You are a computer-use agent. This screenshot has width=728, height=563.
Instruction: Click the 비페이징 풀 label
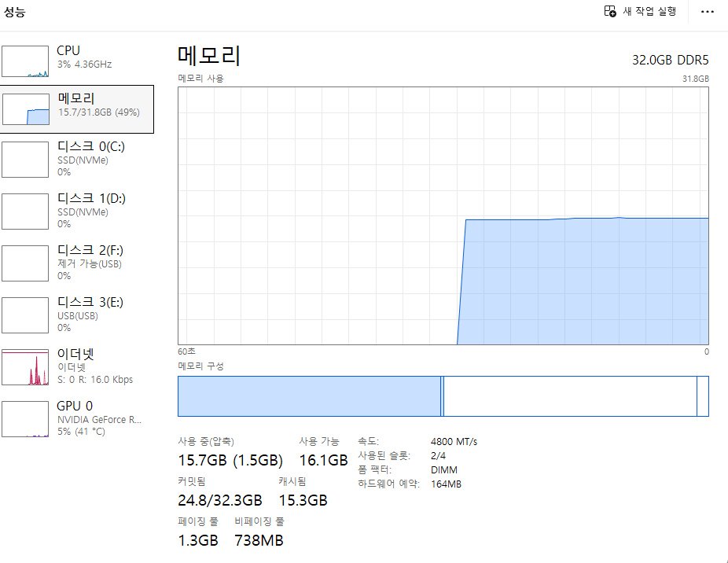click(x=259, y=521)
